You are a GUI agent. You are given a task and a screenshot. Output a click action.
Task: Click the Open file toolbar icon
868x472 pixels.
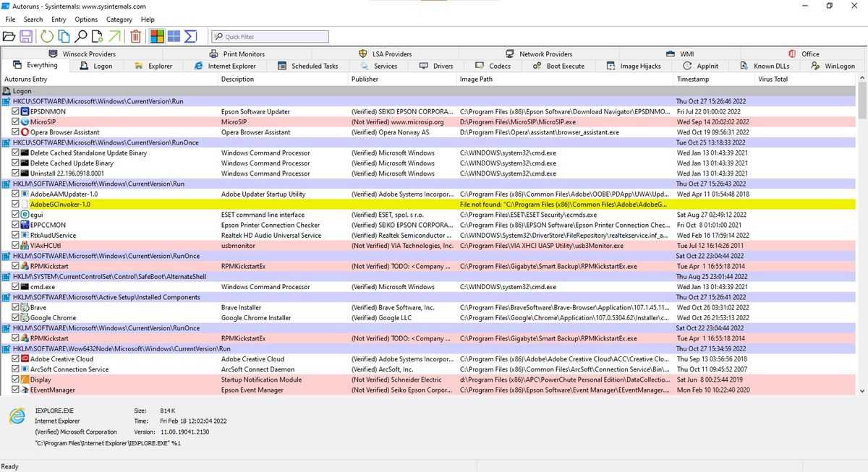[9, 36]
